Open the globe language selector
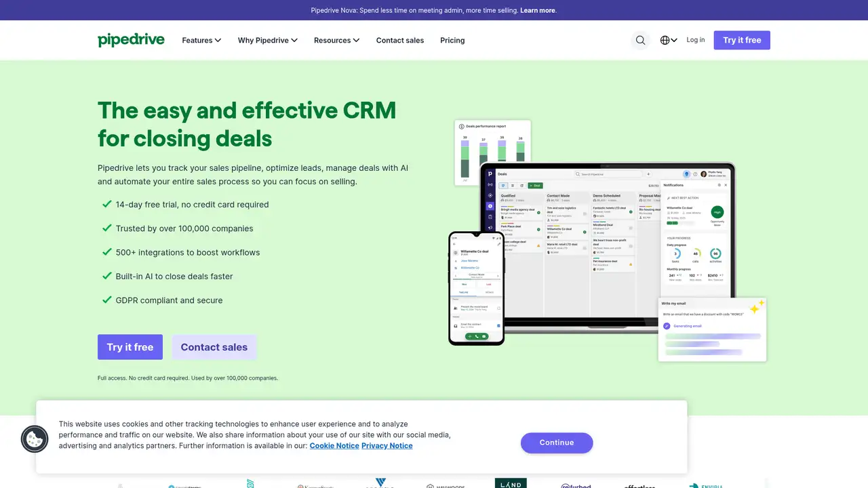Viewport: 868px width, 488px height. pos(669,40)
